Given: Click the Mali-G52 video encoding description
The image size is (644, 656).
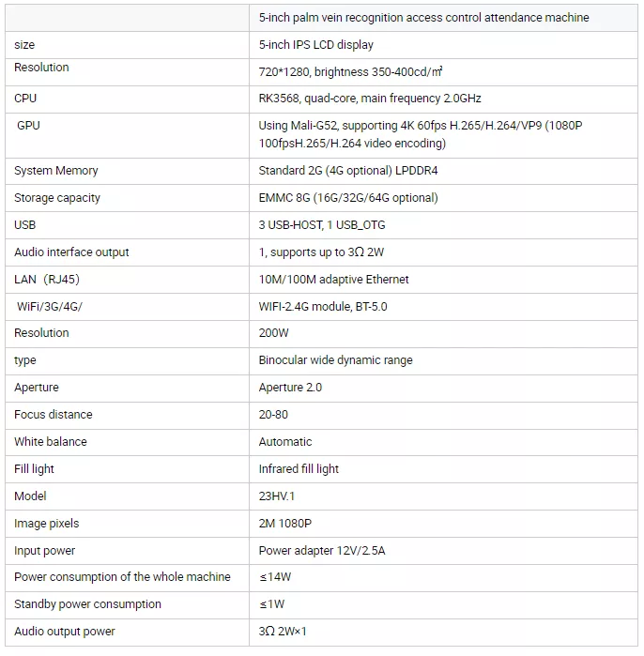Looking at the screenshot, I should [x=421, y=134].
